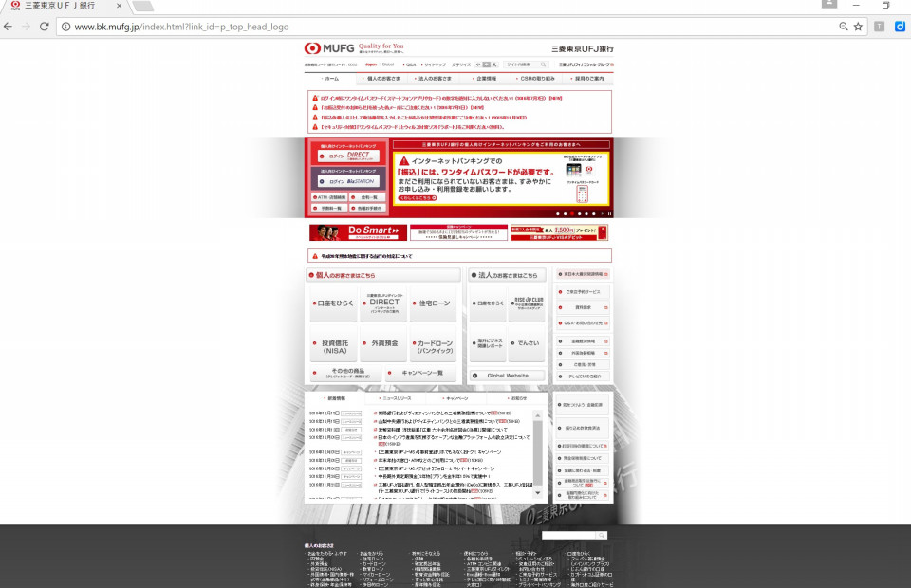Click the blue extension icon in Chrome's toolbar
This screenshot has width=911, height=588.
(900, 27)
